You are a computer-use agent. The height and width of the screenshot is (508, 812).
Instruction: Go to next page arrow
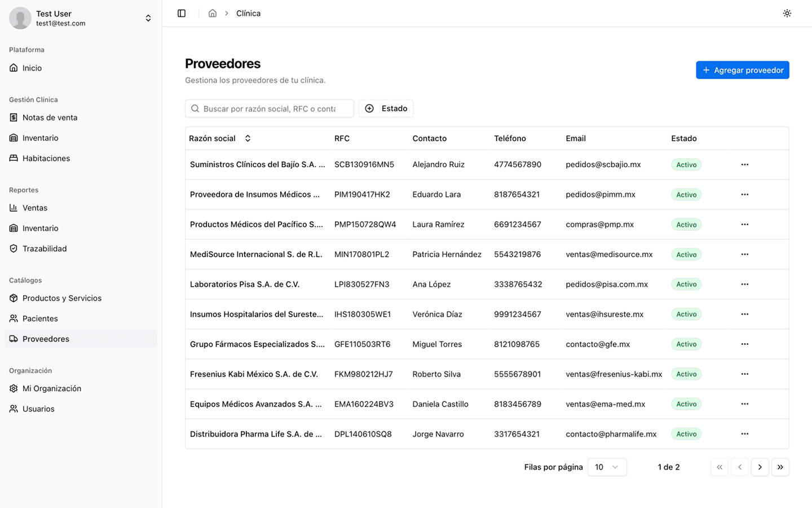coord(760,467)
